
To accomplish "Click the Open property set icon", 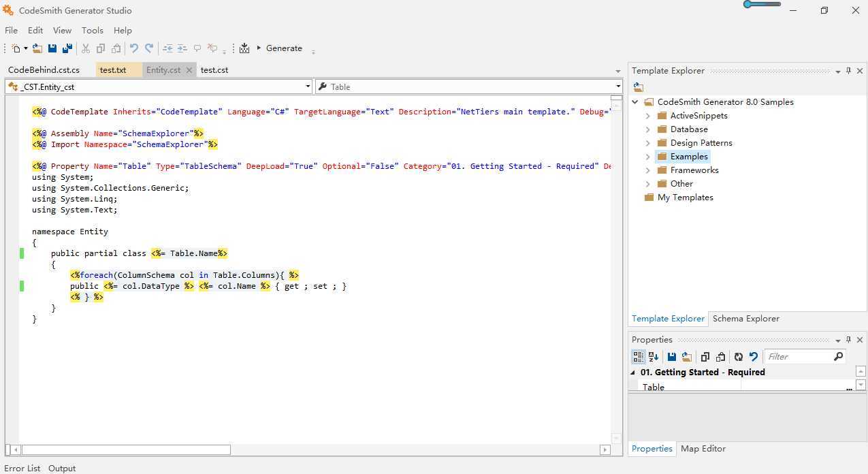I will click(x=687, y=356).
